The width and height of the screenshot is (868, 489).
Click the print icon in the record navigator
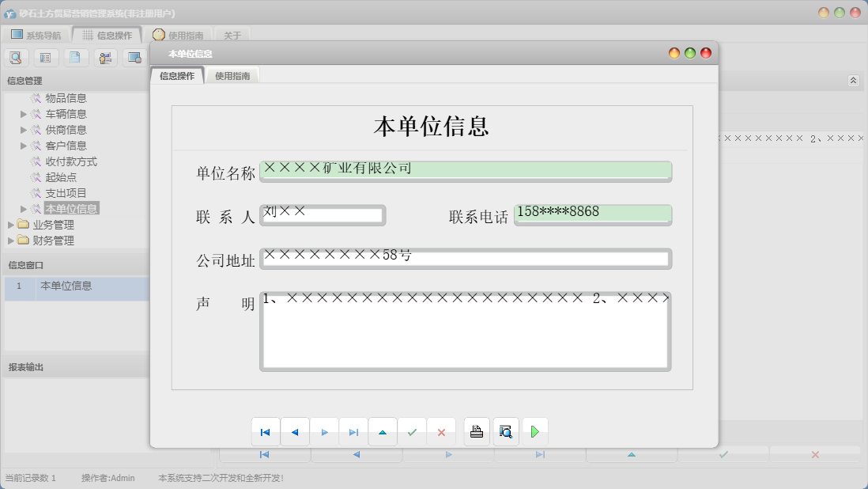(477, 431)
